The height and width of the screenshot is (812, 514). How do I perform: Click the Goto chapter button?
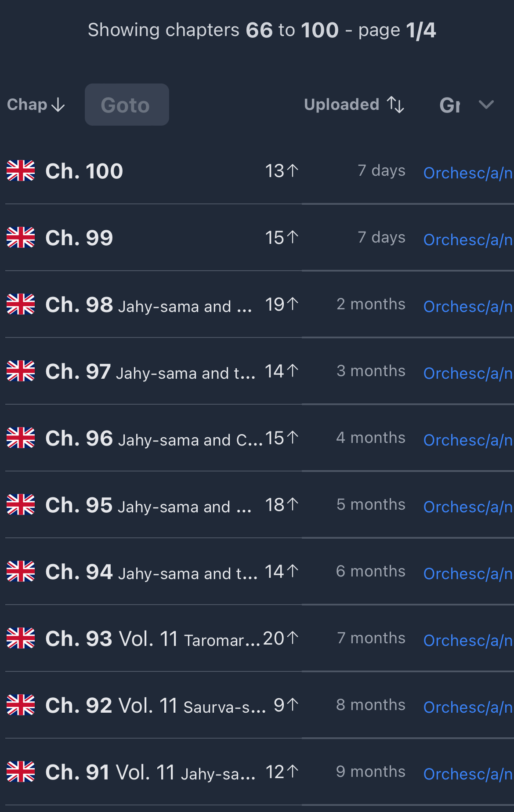[x=127, y=105]
